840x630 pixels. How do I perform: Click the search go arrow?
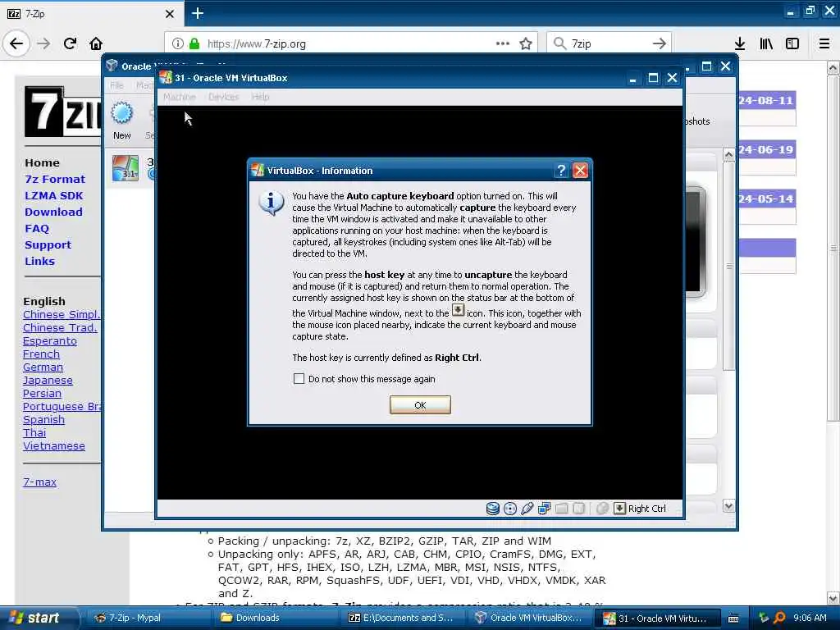point(660,43)
